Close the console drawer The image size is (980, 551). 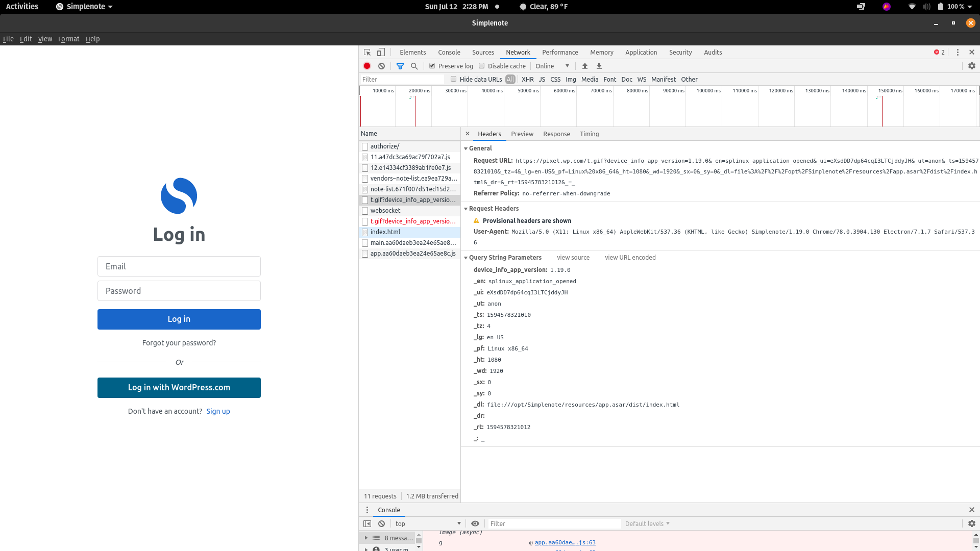tap(972, 510)
